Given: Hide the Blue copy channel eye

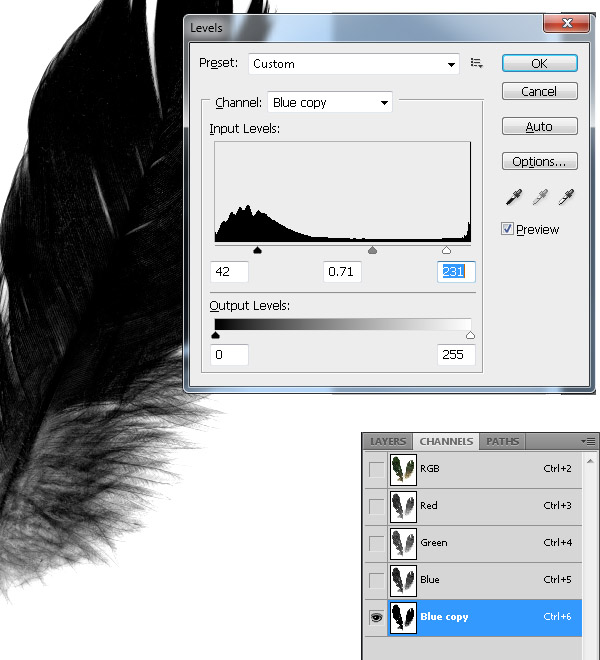Looking at the screenshot, I should coord(376,617).
